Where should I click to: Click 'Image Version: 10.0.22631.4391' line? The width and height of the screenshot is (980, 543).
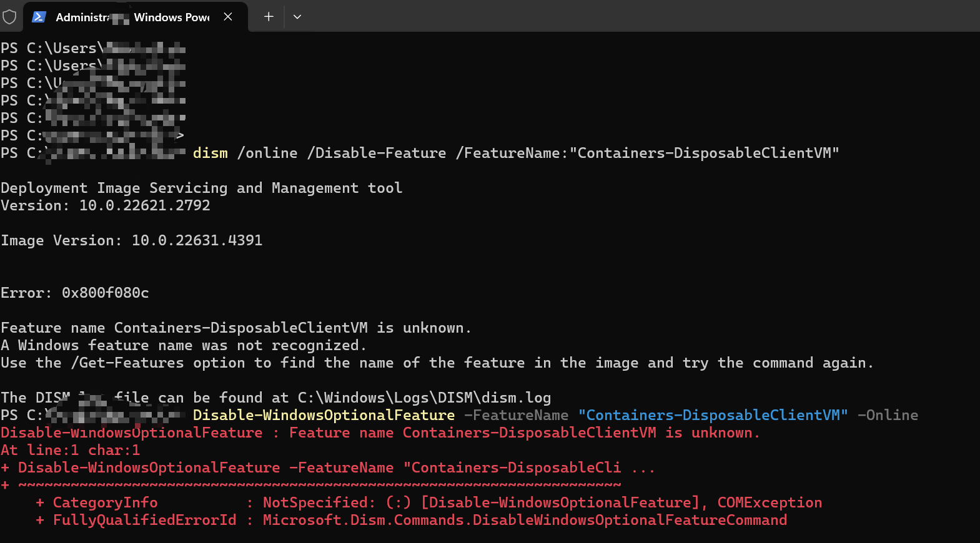point(132,240)
